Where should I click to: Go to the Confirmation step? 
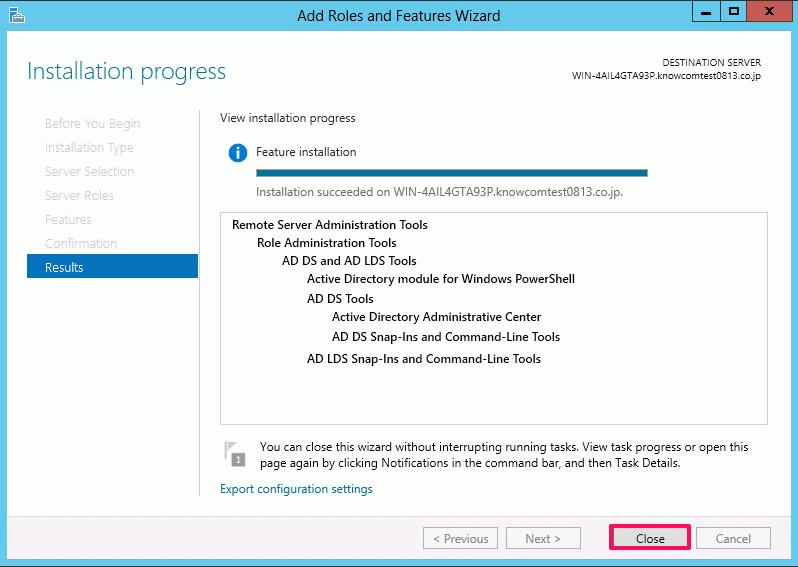[81, 243]
